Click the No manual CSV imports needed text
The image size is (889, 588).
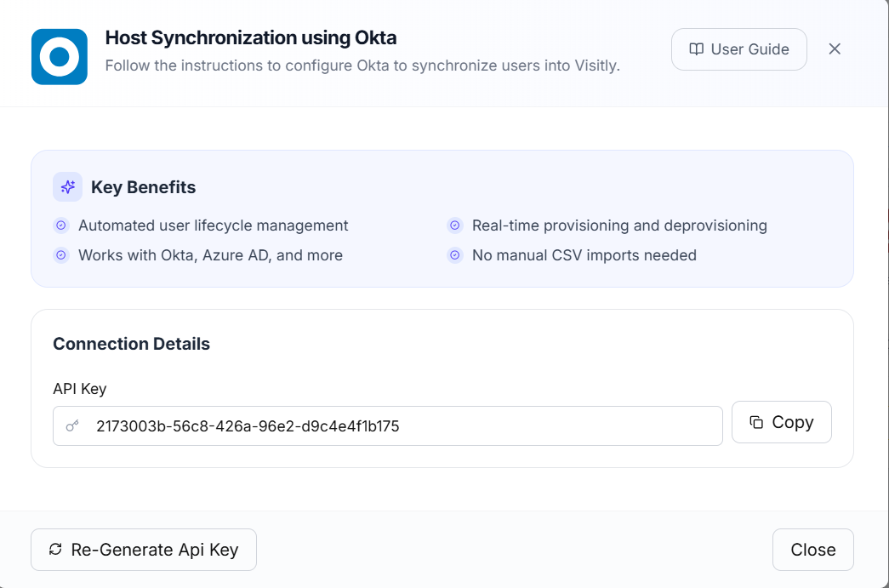pos(584,255)
